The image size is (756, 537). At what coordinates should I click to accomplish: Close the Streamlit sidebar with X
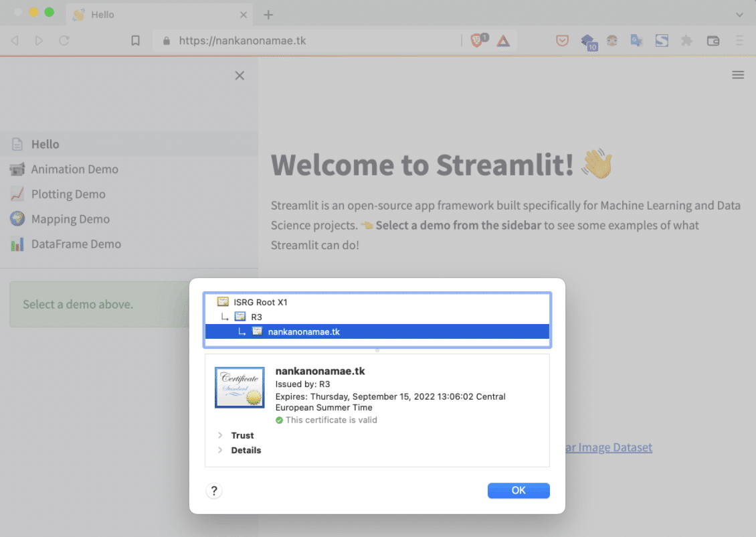[240, 75]
